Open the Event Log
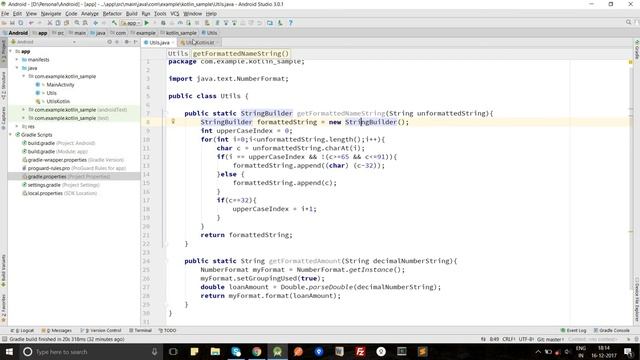The image size is (640, 360). point(574,330)
